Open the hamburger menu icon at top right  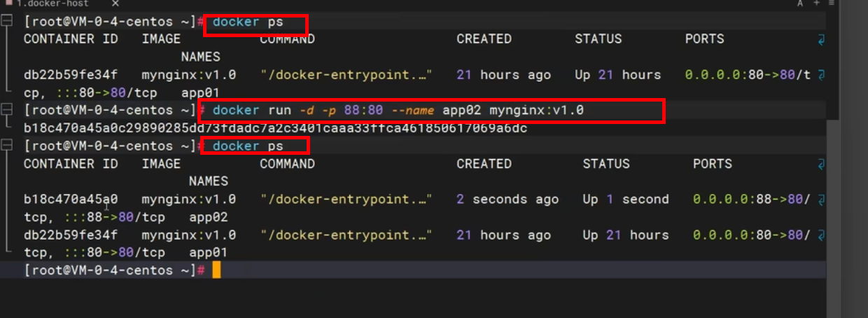[x=832, y=4]
